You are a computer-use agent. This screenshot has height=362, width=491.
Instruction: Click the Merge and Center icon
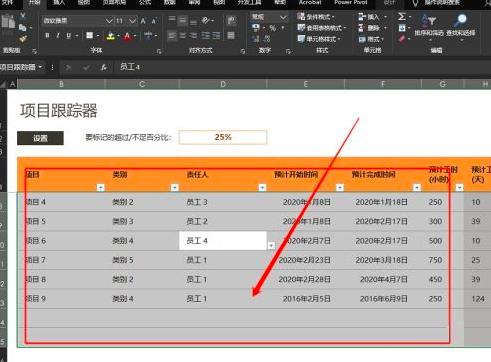point(231,35)
